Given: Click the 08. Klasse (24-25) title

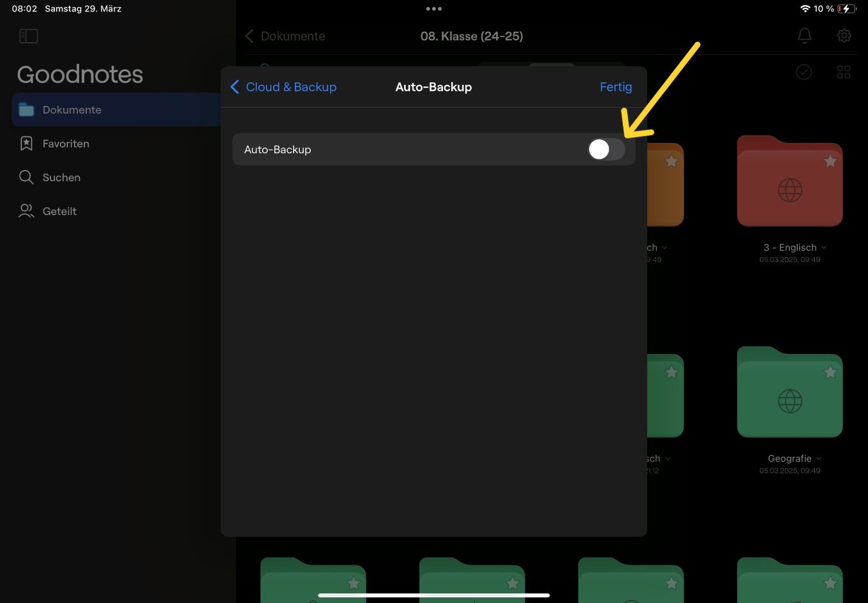Looking at the screenshot, I should coord(472,36).
